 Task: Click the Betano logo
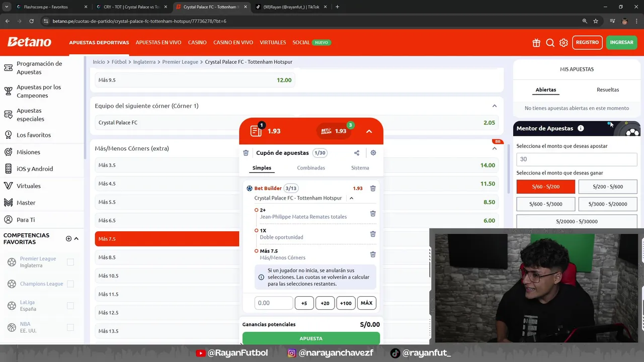(x=29, y=42)
